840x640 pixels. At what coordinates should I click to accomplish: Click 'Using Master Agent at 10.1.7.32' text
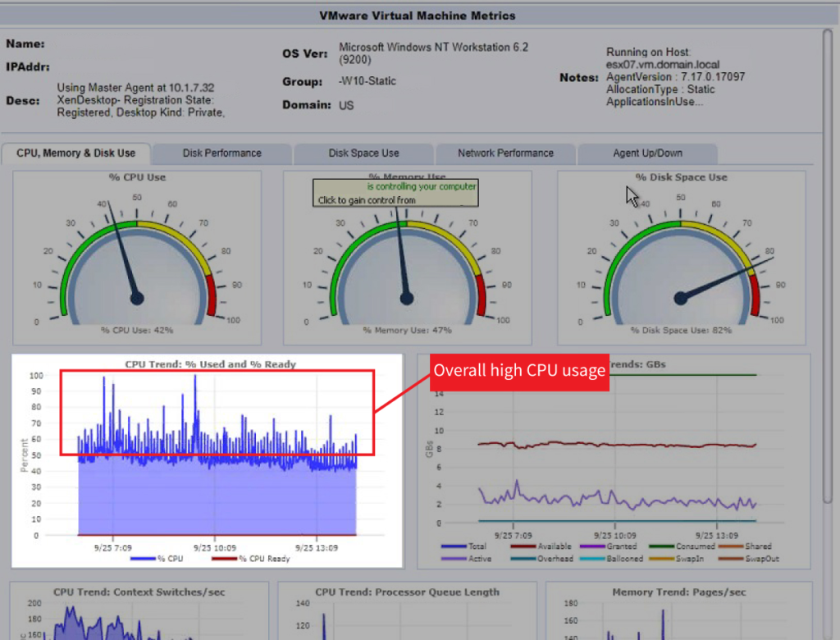135,87
